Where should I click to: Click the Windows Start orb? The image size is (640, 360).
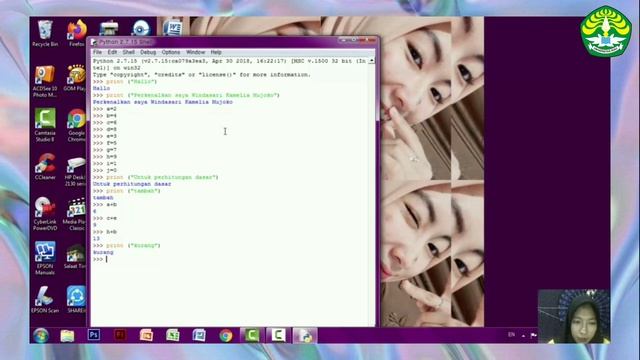(41, 336)
